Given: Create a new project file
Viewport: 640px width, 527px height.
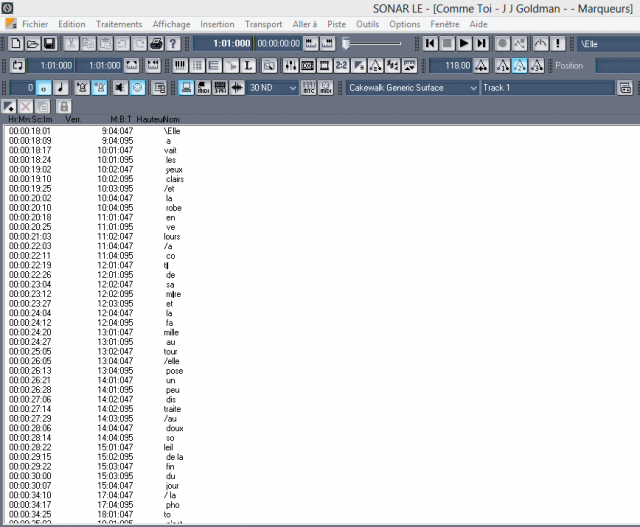Looking at the screenshot, I should point(16,43).
